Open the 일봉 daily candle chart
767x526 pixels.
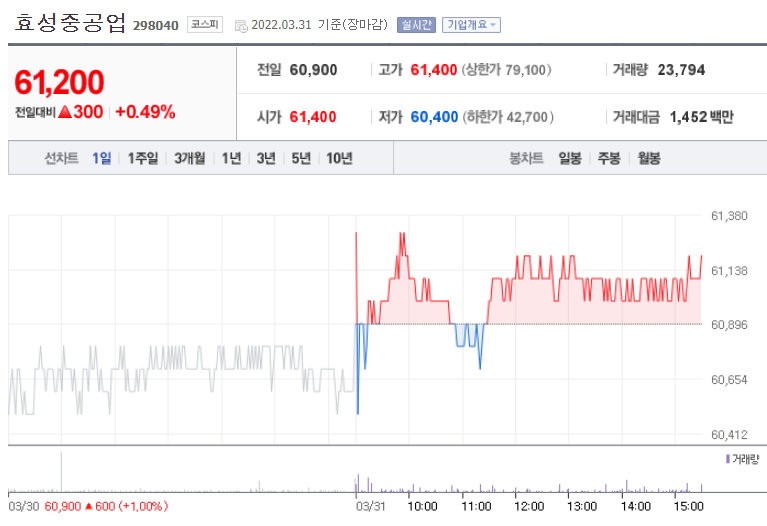click(x=570, y=158)
